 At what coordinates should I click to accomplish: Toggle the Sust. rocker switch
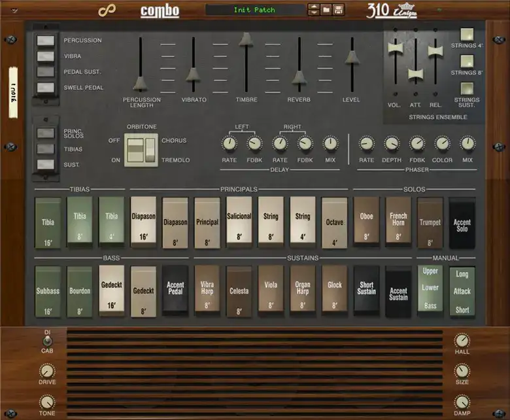click(46, 165)
